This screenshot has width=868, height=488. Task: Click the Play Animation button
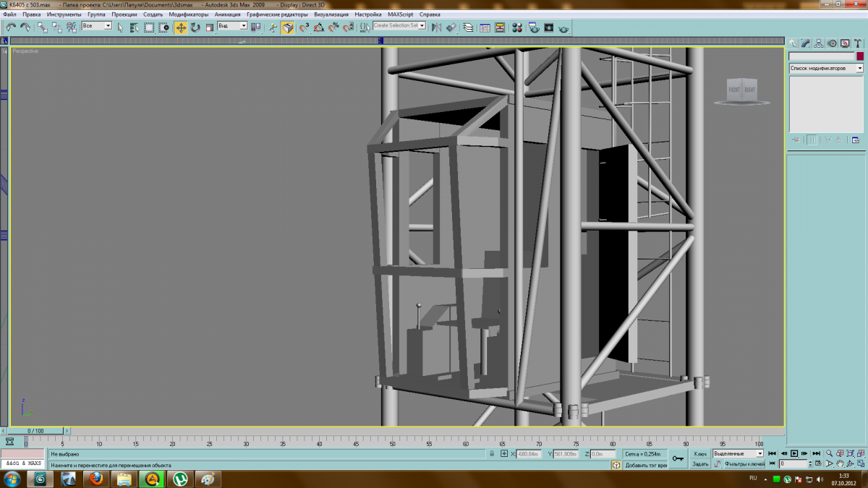793,453
